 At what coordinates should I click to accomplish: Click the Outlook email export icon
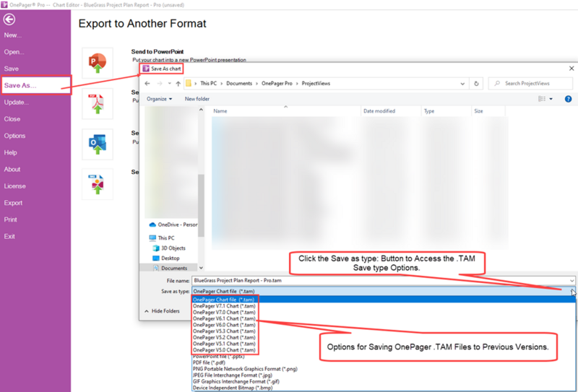coord(98,144)
